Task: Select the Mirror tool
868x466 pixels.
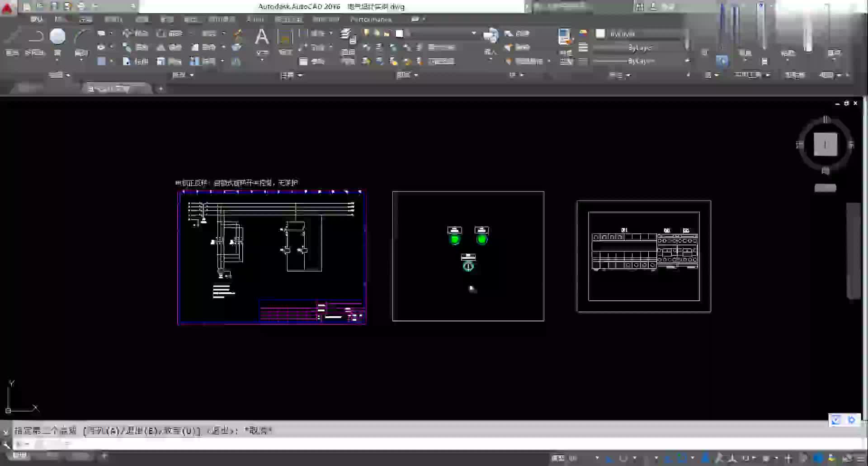Action: [169, 48]
